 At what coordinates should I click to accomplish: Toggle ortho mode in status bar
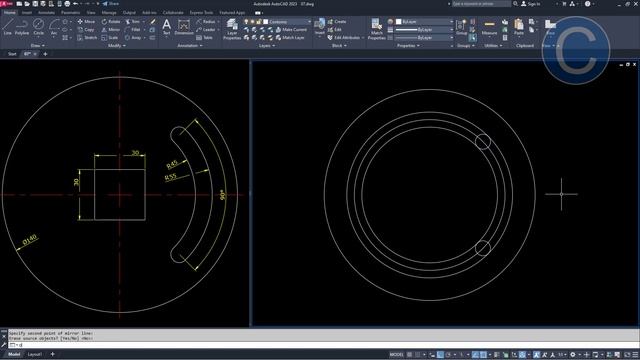coord(440,355)
